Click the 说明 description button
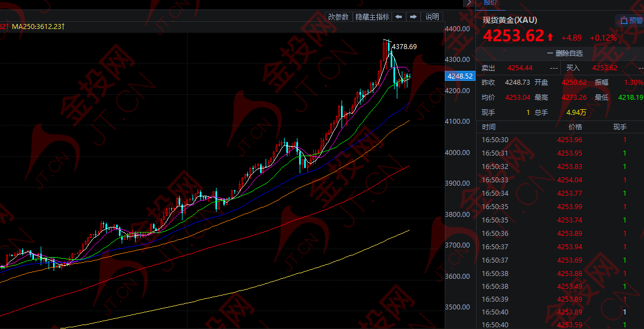 (432, 17)
